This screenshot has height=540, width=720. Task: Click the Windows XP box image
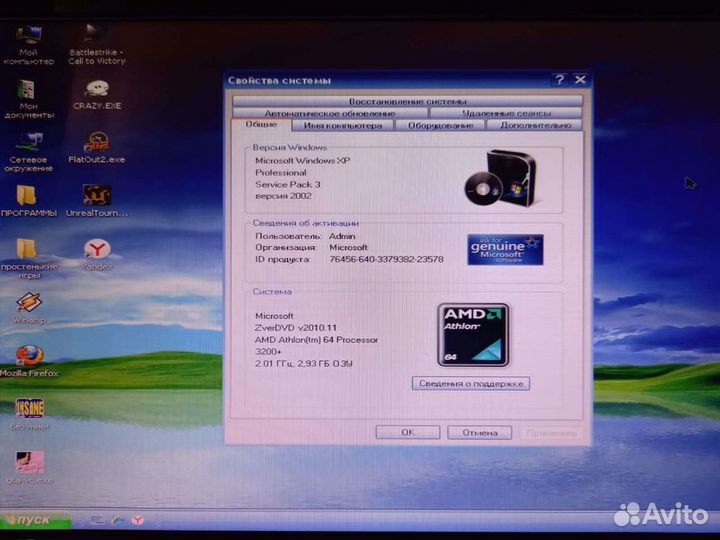point(501,178)
